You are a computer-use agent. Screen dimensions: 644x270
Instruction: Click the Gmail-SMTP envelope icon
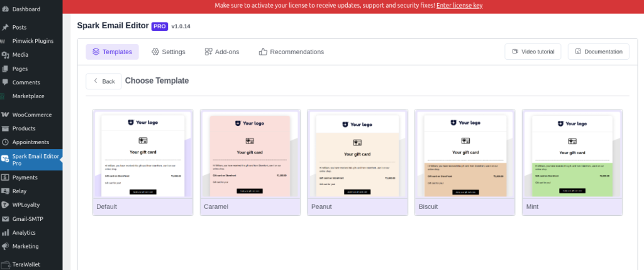click(x=5, y=219)
